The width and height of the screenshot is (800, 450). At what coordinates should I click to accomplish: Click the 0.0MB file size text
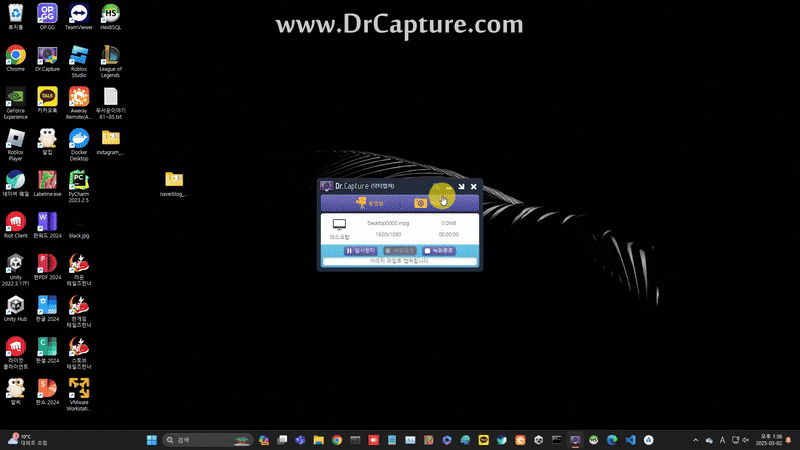[x=448, y=223]
